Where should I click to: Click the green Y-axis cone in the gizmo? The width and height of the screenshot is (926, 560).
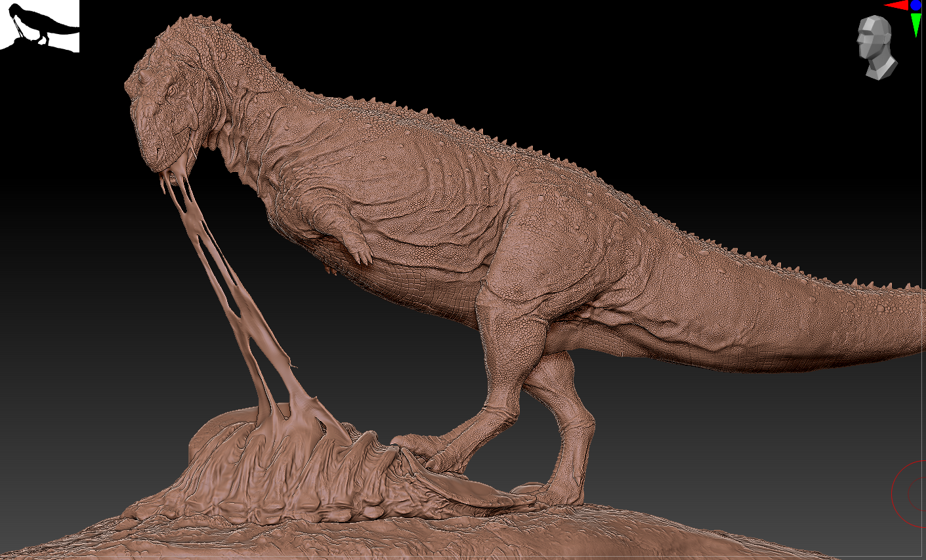pyautogui.click(x=916, y=25)
